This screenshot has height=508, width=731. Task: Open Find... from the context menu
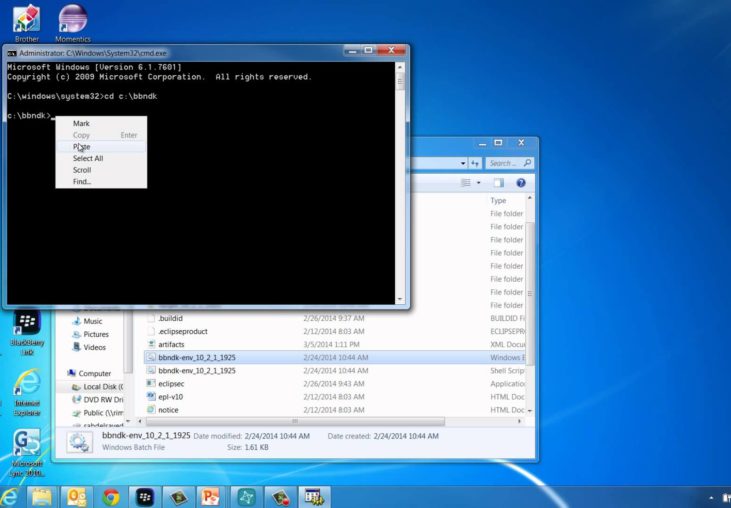pos(82,182)
